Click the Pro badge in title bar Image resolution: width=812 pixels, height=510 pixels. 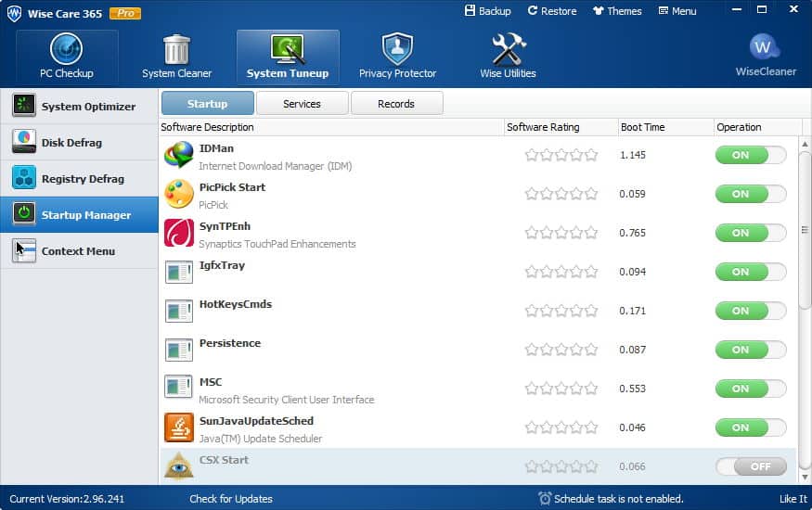125,14
